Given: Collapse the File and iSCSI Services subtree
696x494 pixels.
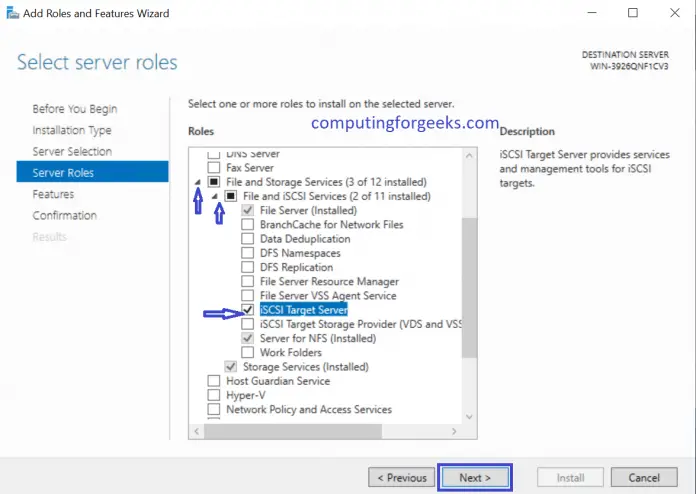Looking at the screenshot, I should [214, 197].
